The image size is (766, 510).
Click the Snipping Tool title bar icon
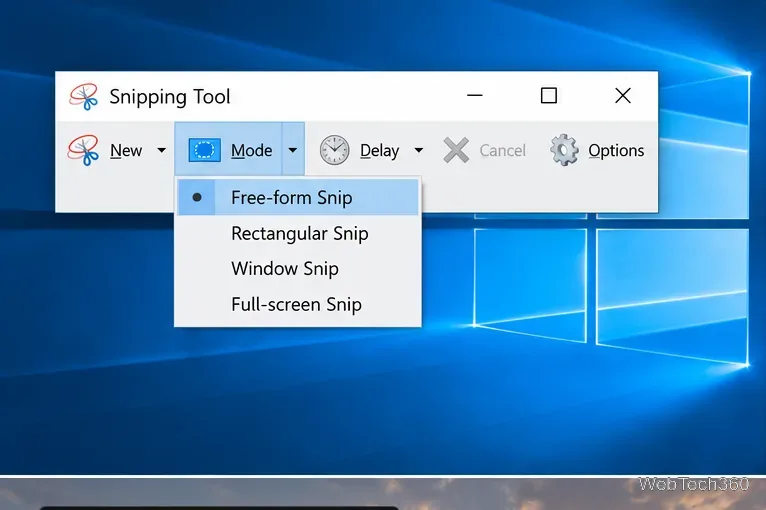(84, 96)
